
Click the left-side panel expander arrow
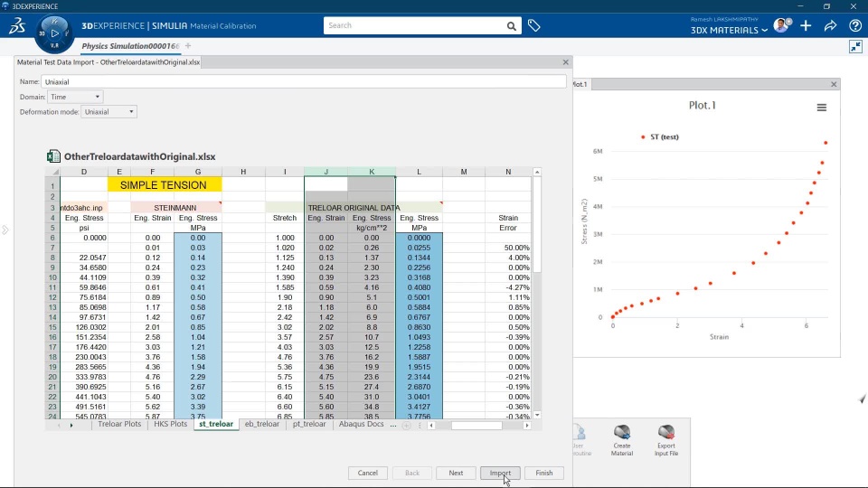[x=5, y=230]
